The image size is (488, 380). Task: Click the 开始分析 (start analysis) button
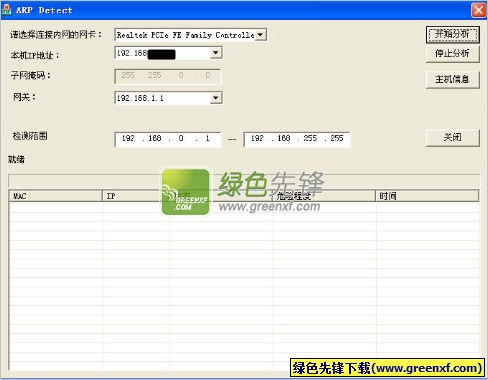coord(453,34)
